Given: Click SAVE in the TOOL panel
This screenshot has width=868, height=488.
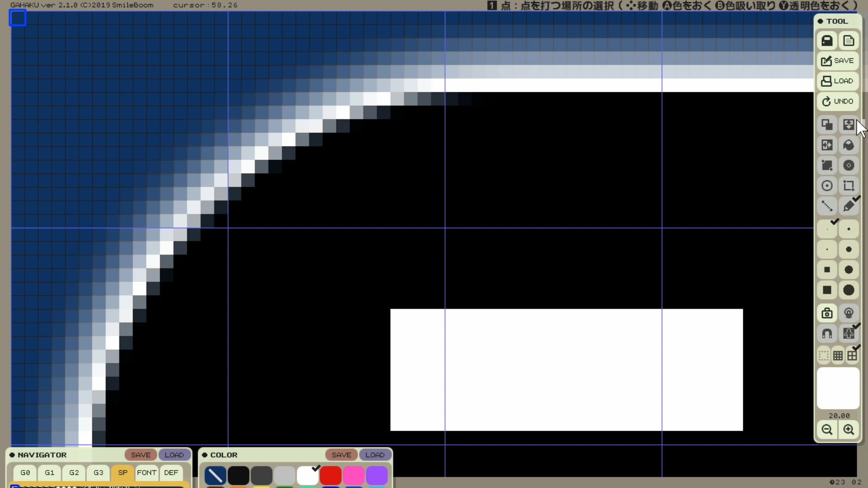Looking at the screenshot, I should pyautogui.click(x=838, y=61).
